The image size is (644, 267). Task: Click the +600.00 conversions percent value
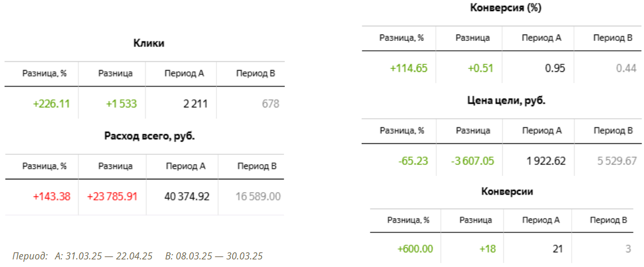pos(415,249)
